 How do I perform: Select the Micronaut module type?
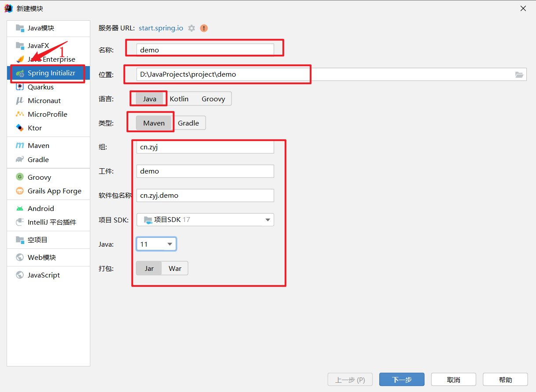click(x=44, y=100)
